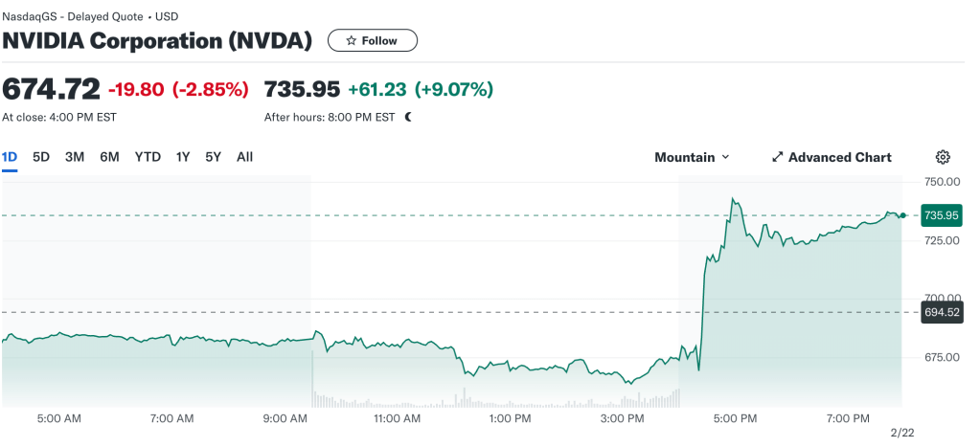Show the 6M chart range
This screenshot has width=980, height=447.
click(109, 157)
